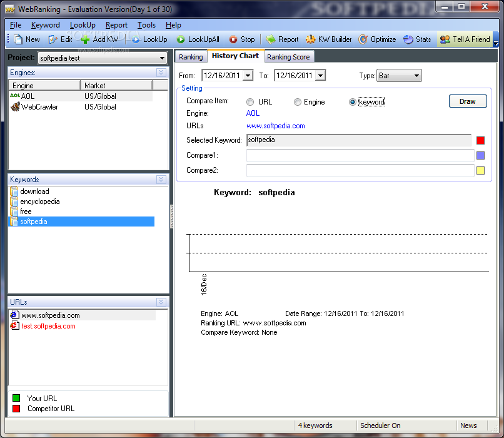This screenshot has width=504, height=438.
Task: Switch to the History Chart tab
Action: click(236, 56)
